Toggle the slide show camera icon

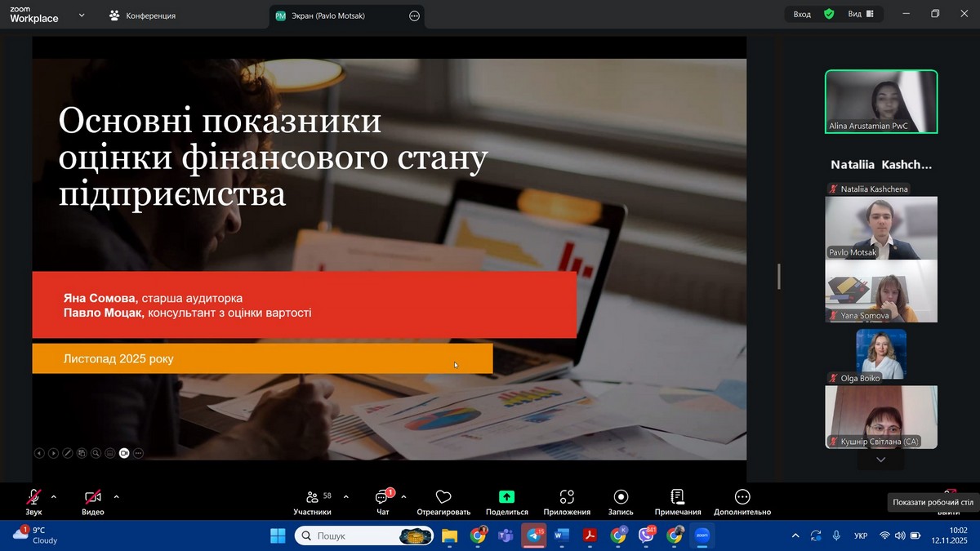(124, 453)
